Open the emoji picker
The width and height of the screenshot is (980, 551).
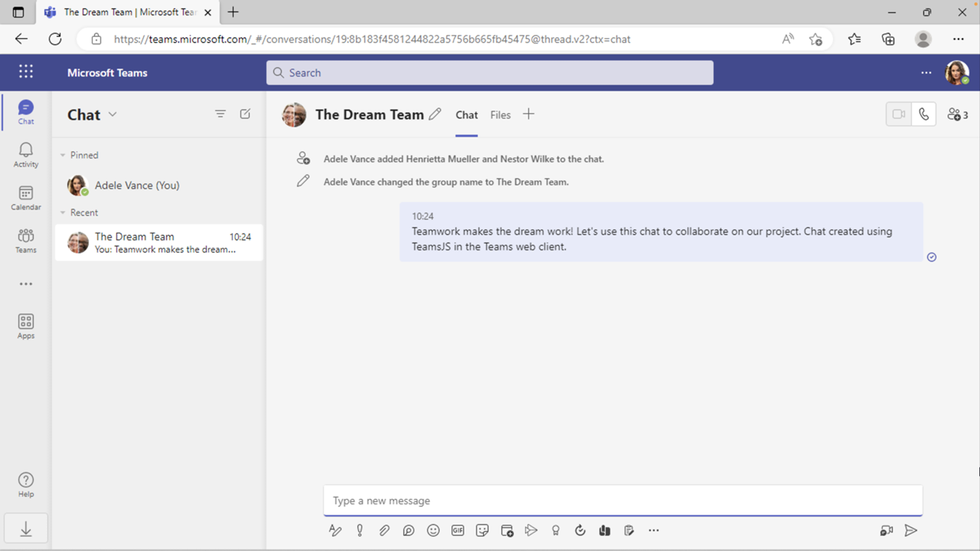coord(433,530)
